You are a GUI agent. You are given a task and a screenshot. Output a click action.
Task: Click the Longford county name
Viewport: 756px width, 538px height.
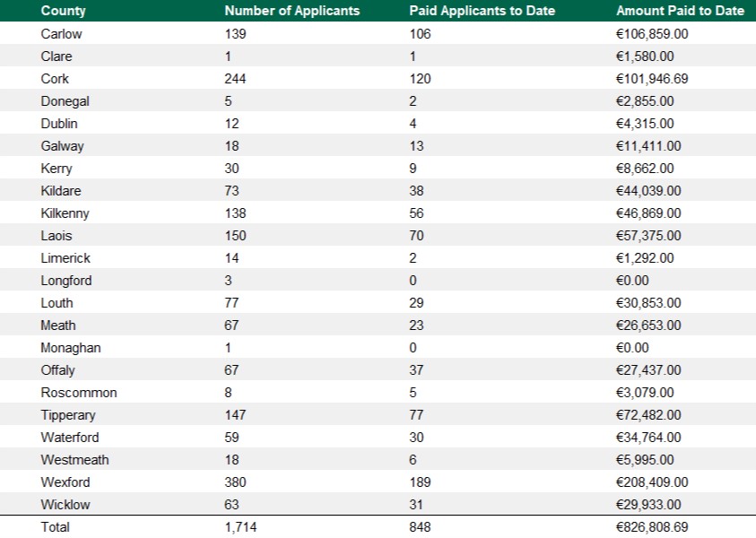coord(65,281)
